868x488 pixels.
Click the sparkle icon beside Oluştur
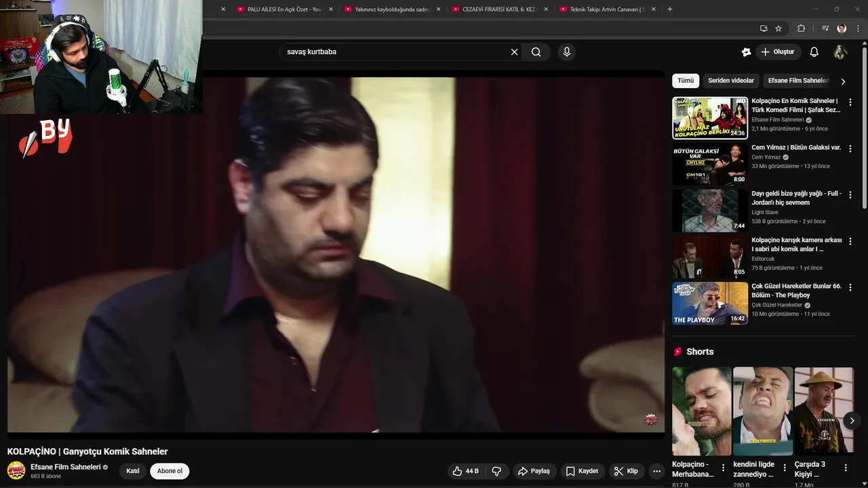(746, 52)
